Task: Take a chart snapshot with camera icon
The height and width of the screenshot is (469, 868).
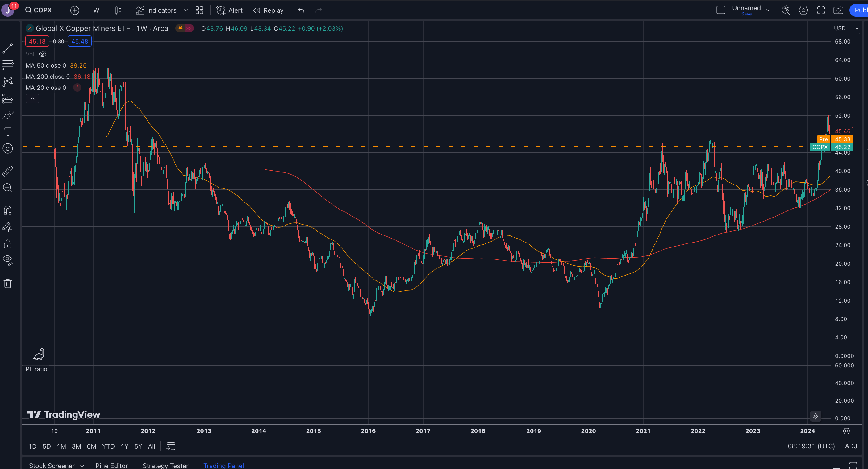Action: click(838, 10)
